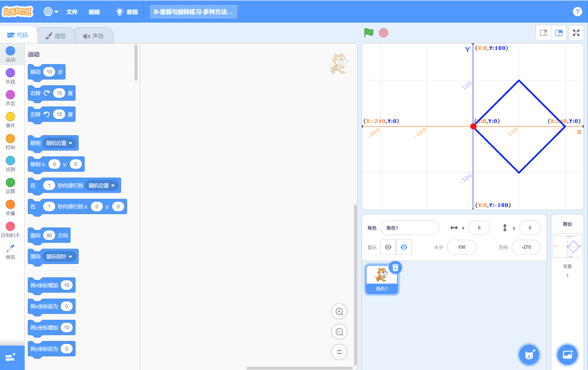Select the 自制积木 block category
Viewport: 588px width, 370px height.
pyautogui.click(x=10, y=230)
